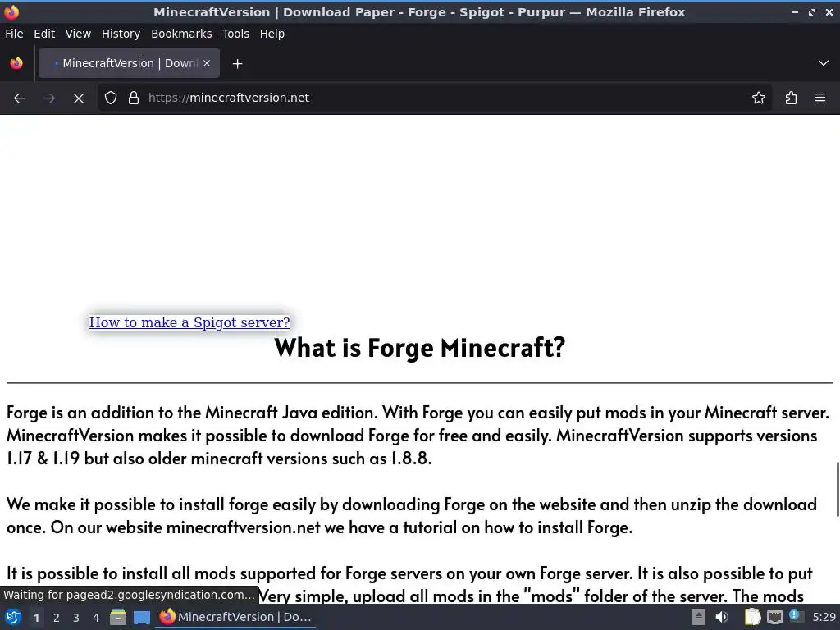The width and height of the screenshot is (840, 630).
Task: Switch to workspace 3
Action: coord(76,618)
